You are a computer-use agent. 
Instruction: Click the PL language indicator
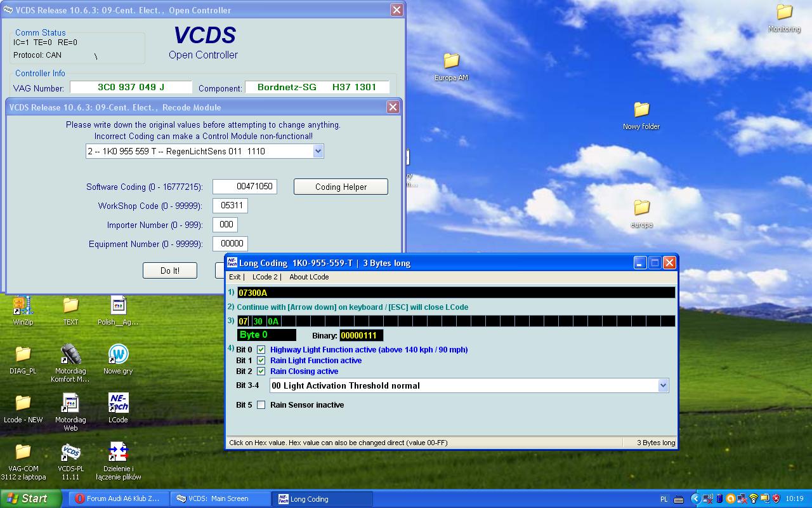coord(664,499)
